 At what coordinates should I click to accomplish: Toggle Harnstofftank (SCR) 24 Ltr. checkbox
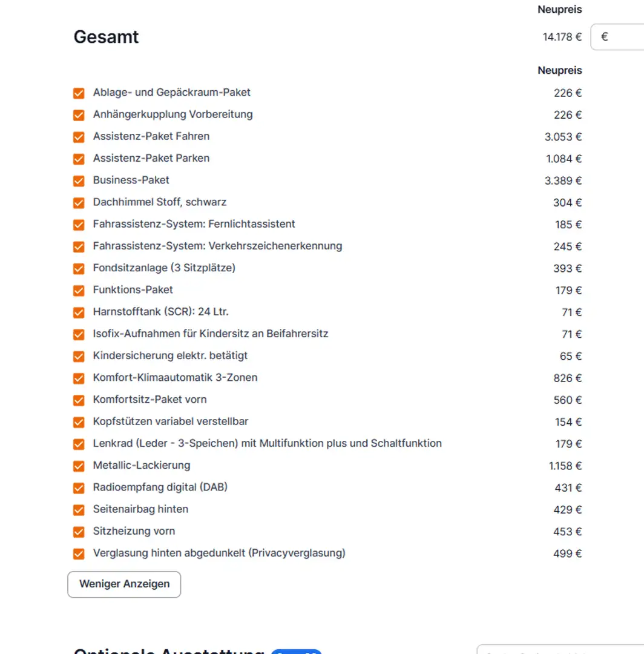(x=79, y=312)
